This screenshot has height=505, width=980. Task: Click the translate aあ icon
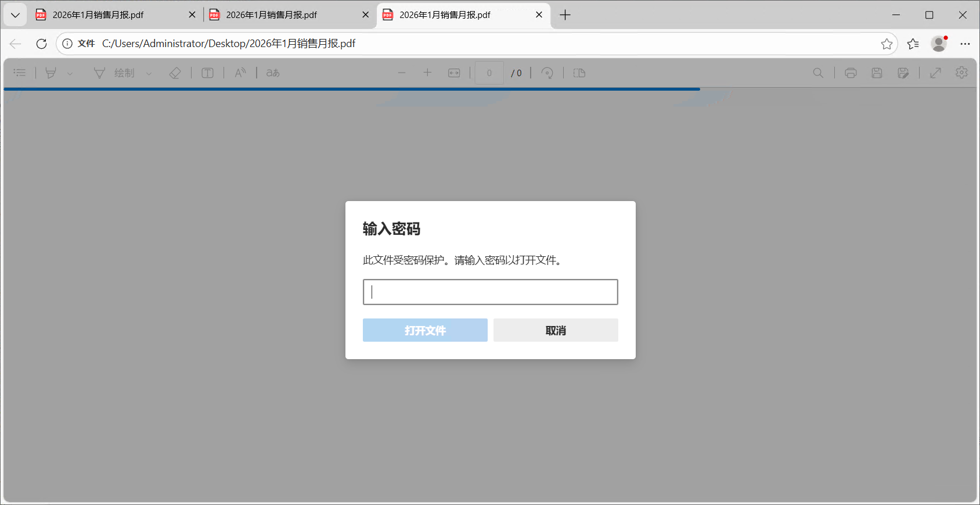pos(273,73)
